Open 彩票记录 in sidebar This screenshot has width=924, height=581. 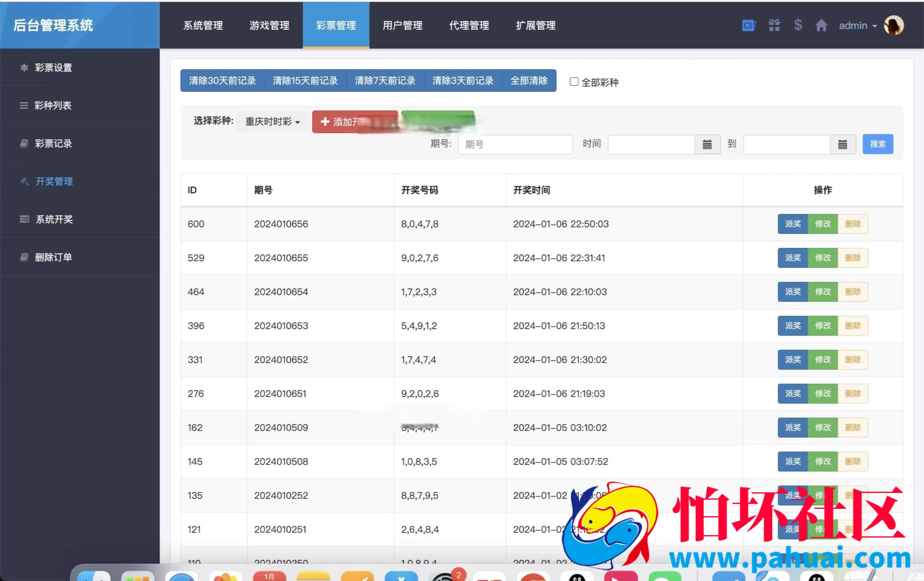(80, 144)
